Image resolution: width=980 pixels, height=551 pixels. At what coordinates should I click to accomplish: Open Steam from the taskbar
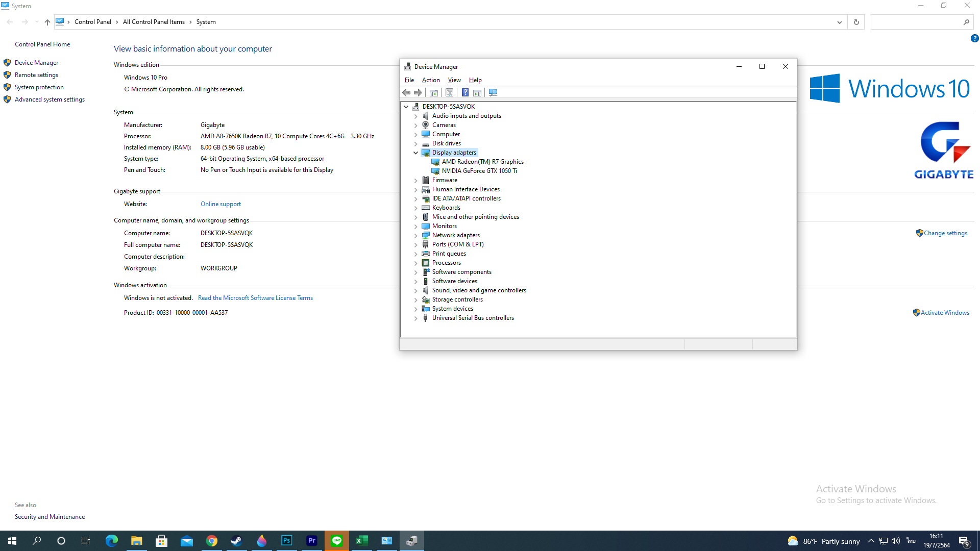pos(236,541)
